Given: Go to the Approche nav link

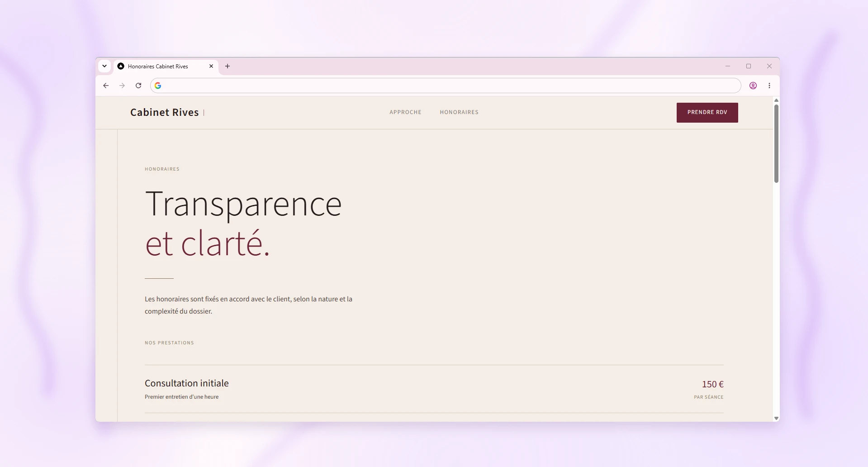Looking at the screenshot, I should coord(405,112).
